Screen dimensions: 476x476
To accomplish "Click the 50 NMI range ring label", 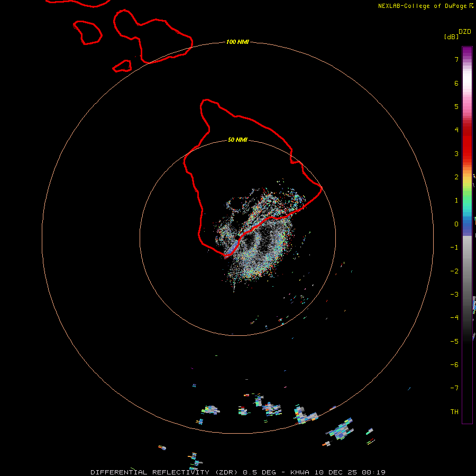I will pos(237,140).
